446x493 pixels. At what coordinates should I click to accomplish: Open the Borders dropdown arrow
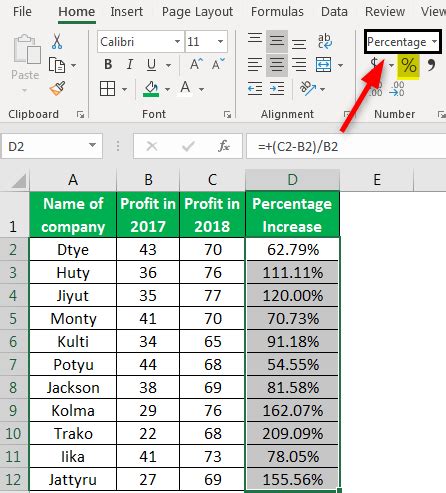124,89
